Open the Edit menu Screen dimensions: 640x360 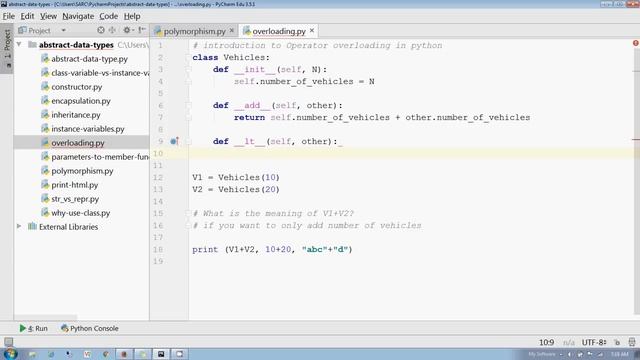click(x=27, y=16)
